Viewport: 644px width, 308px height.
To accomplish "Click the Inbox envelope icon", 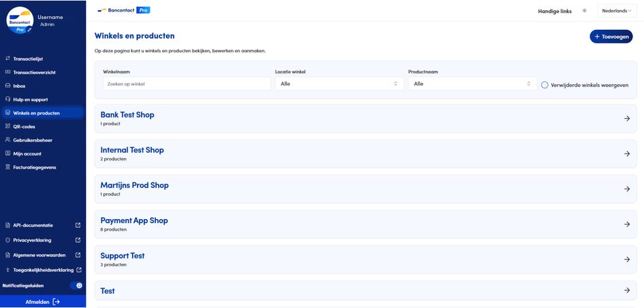I will pyautogui.click(x=7, y=86).
